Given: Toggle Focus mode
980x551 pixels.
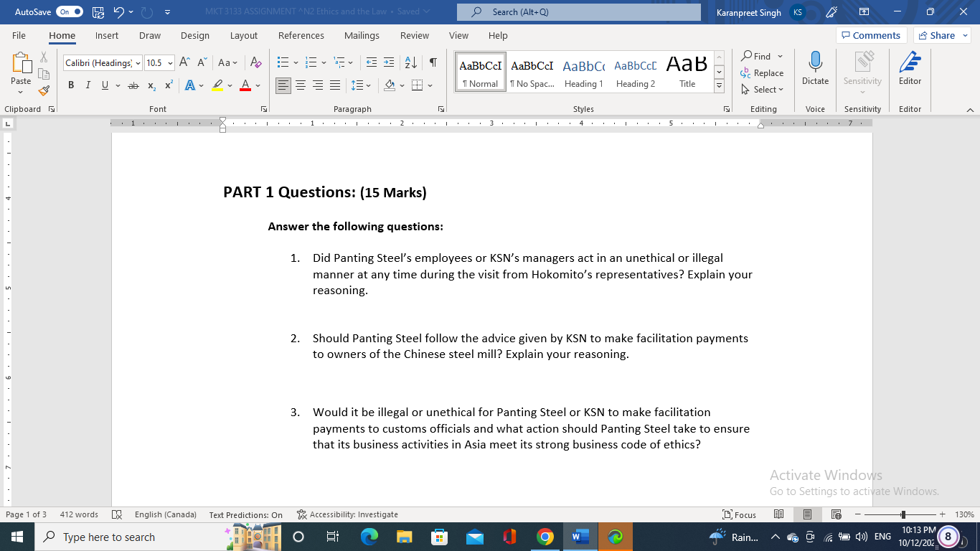Looking at the screenshot, I should click(740, 514).
